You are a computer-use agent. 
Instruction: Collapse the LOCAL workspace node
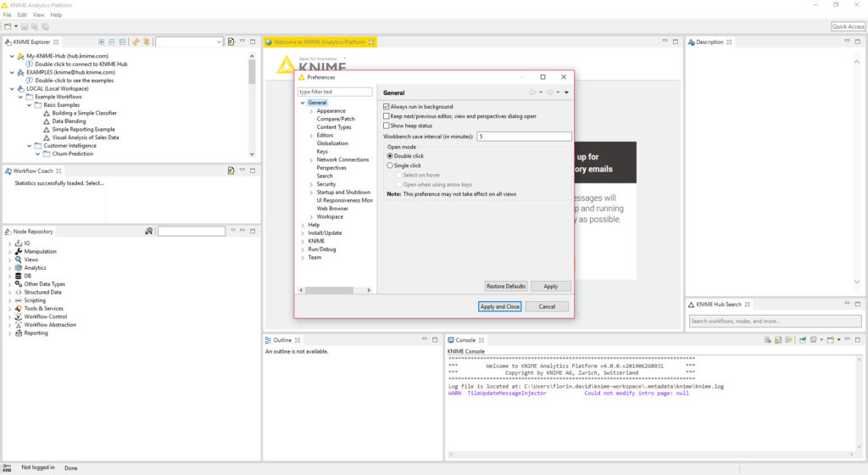point(12,88)
